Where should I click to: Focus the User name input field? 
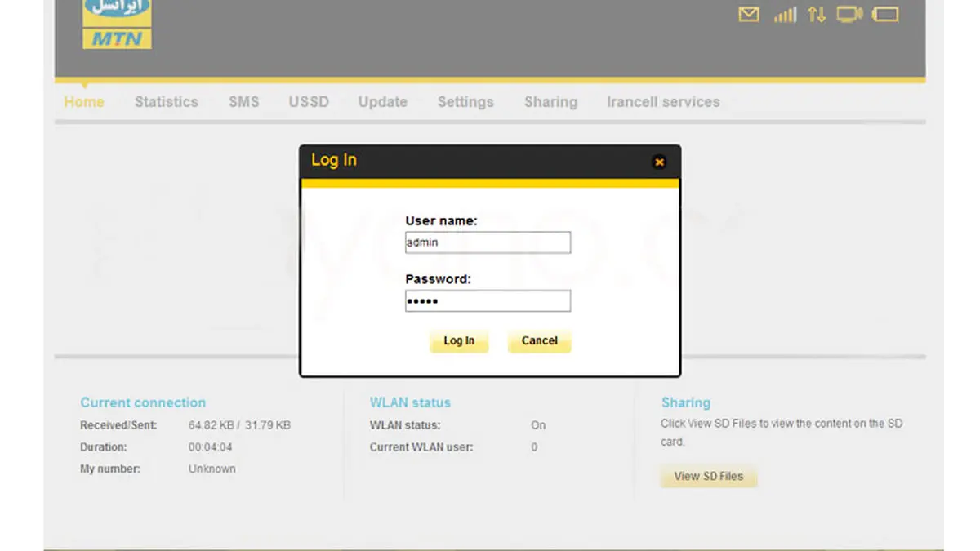pos(488,242)
